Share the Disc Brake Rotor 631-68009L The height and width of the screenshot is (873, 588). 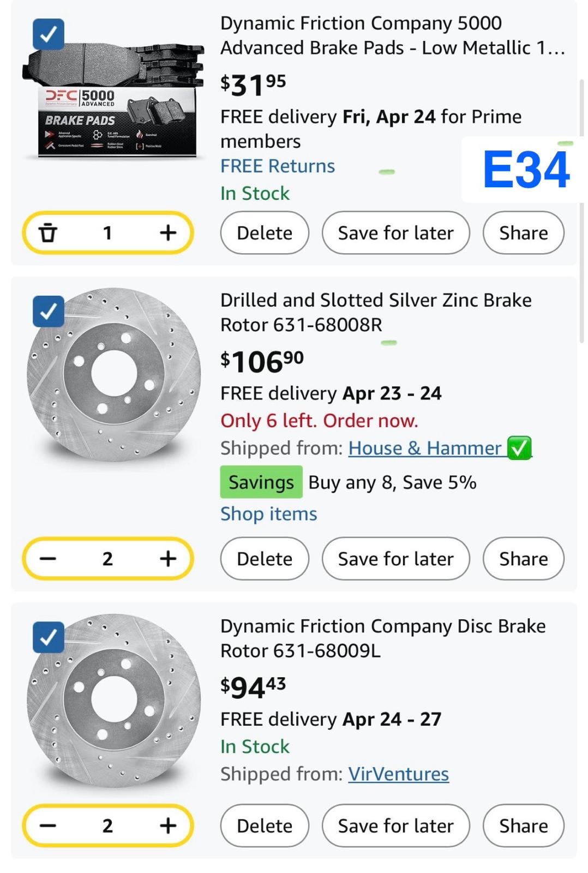point(523,826)
